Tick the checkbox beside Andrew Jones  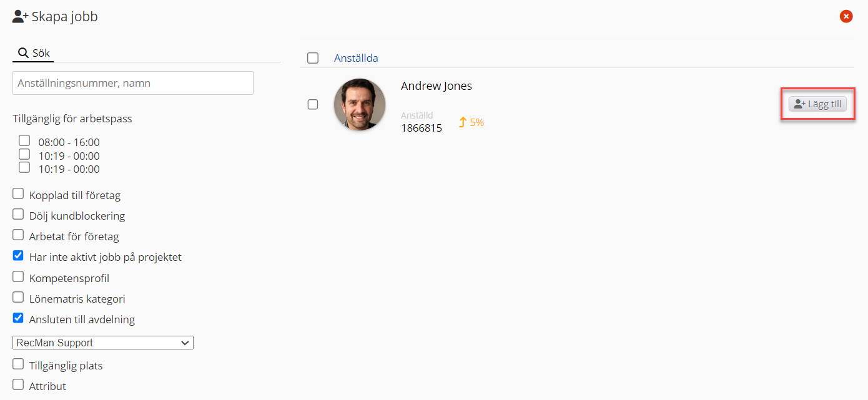click(313, 104)
